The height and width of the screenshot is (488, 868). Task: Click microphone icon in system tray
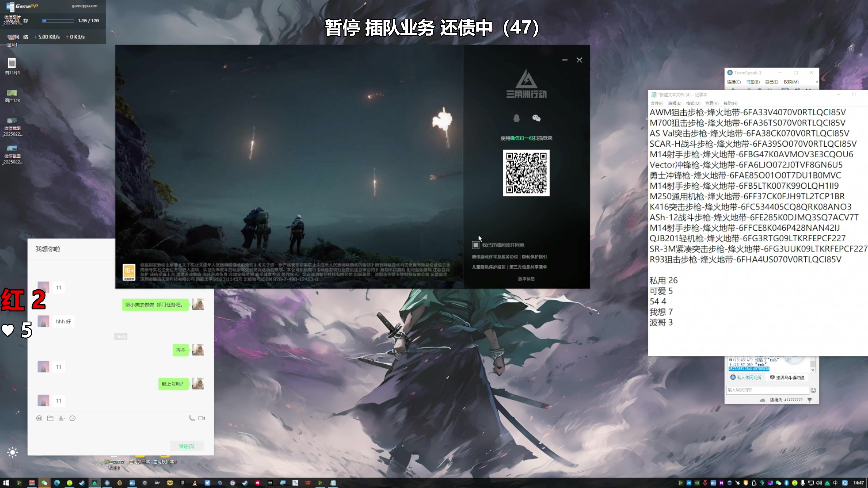(803, 483)
